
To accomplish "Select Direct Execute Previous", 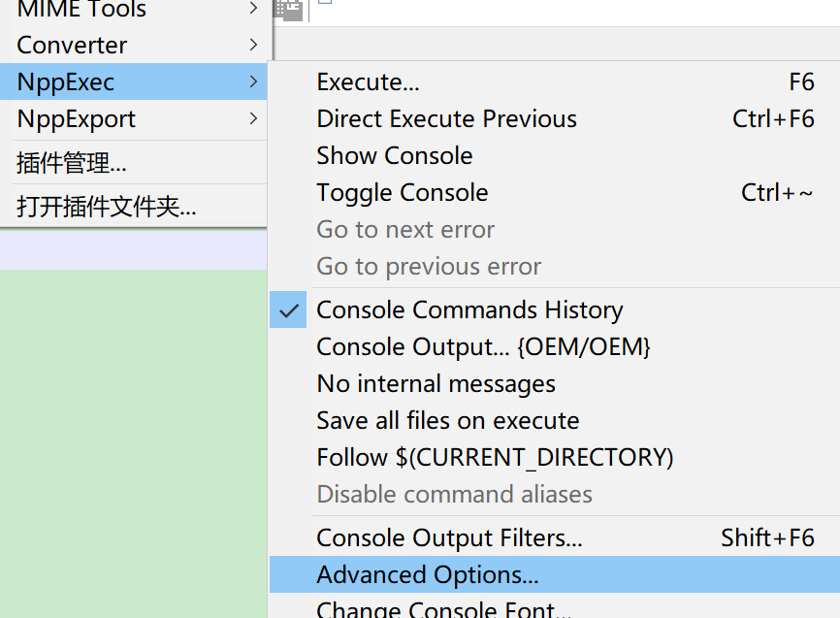I will click(446, 118).
